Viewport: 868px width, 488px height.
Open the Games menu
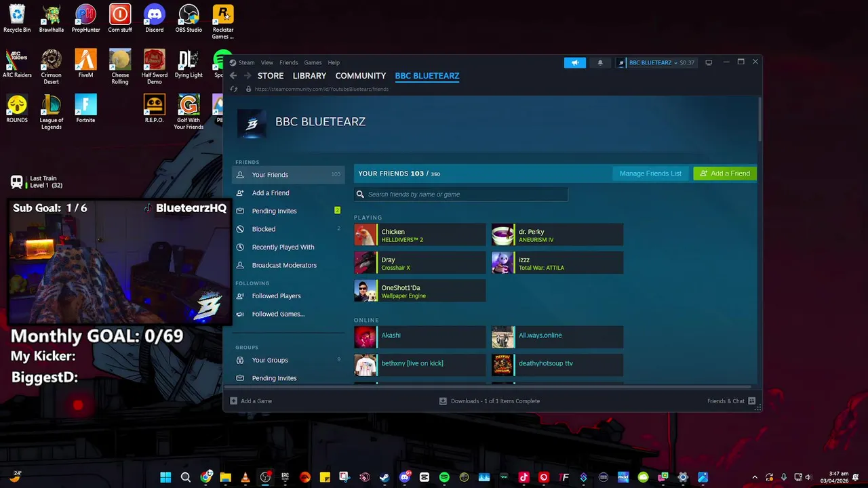click(313, 62)
